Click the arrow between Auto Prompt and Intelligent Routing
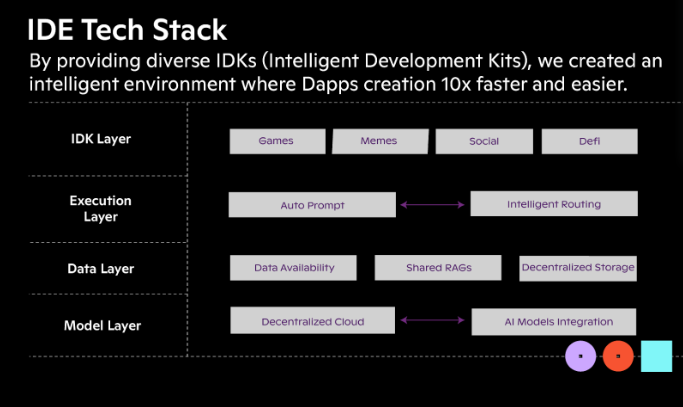Image resolution: width=683 pixels, height=407 pixels. click(433, 205)
